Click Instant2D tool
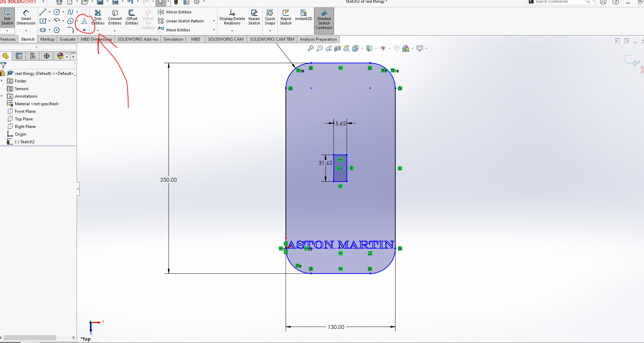The image size is (644, 343). click(304, 15)
